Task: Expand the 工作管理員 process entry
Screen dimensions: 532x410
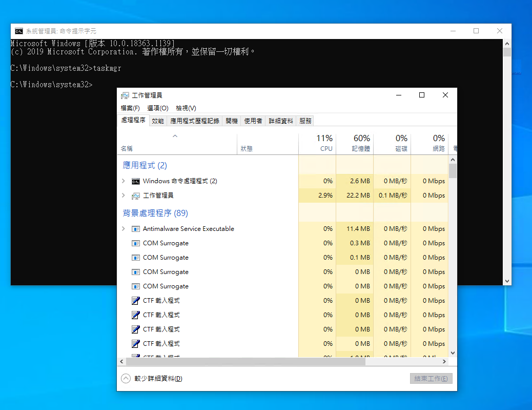Action: (x=124, y=196)
